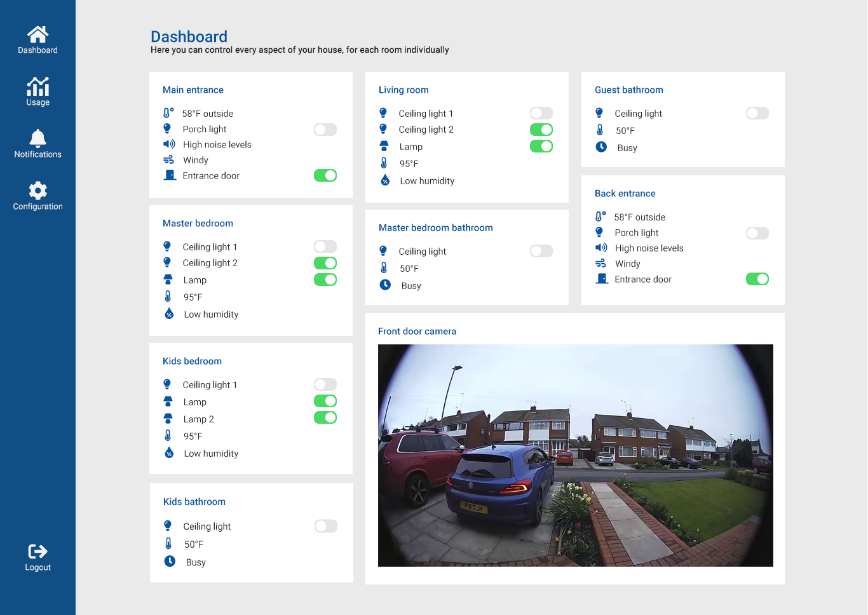Turn on Kids bathroom Ceiling light
This screenshot has height=615, width=868.
(x=325, y=526)
